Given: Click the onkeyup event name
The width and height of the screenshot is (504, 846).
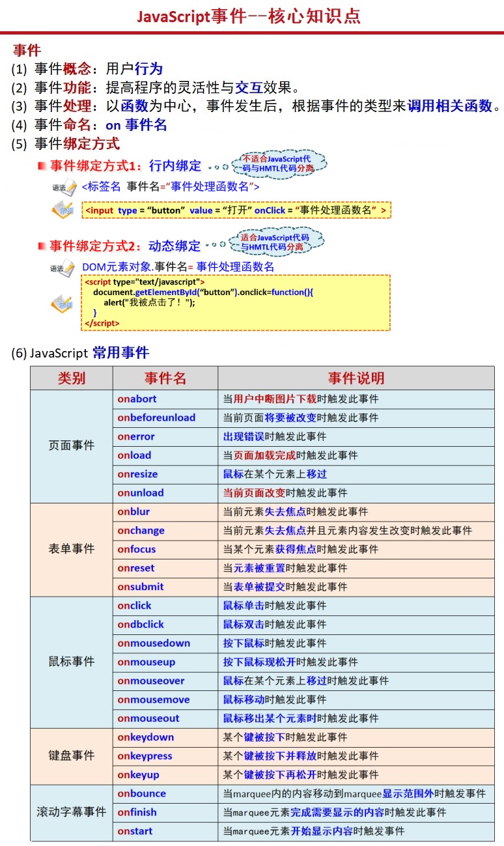Looking at the screenshot, I should point(138,775).
